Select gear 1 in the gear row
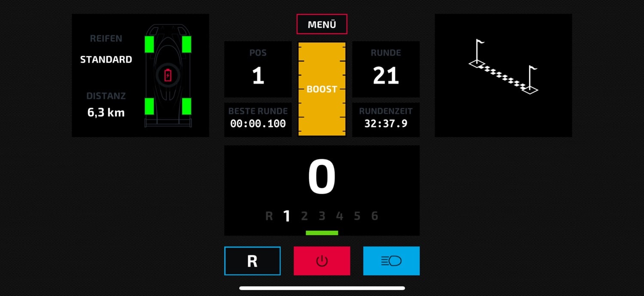The image size is (644, 296). [x=286, y=216]
